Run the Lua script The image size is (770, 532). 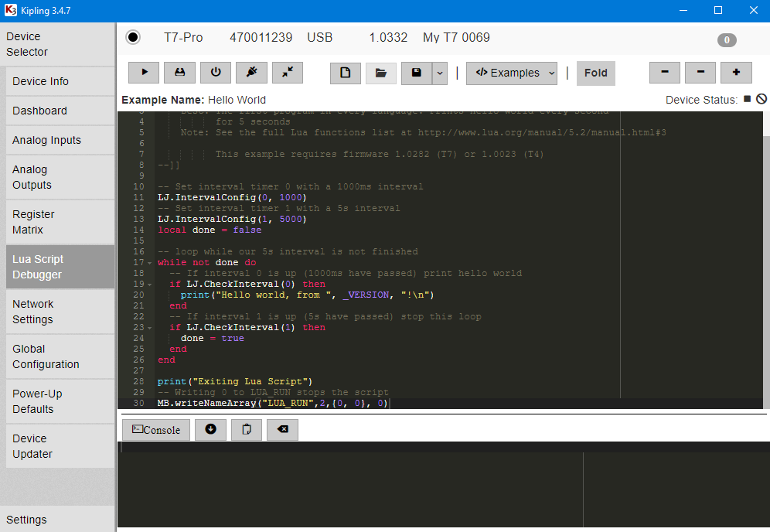pos(144,72)
